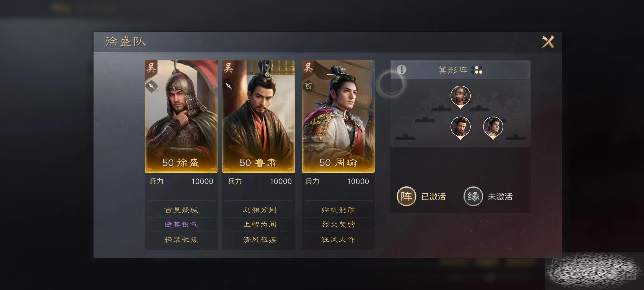View the purple 避其锐气 skill
The width and height of the screenshot is (644, 290).
181,224
